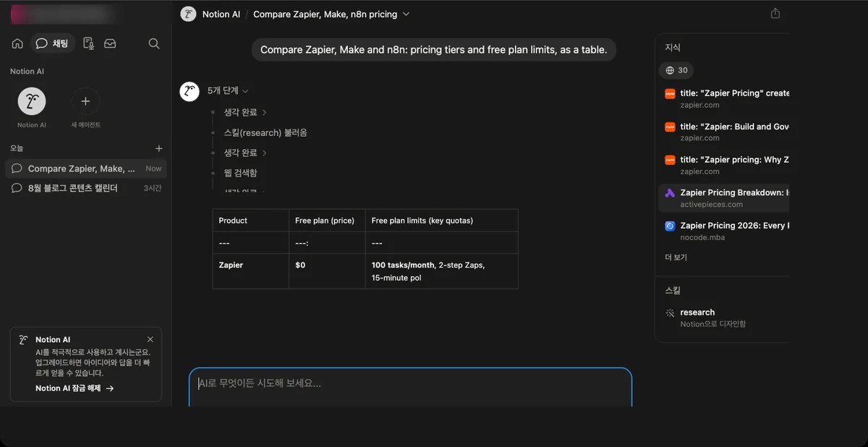Click the '스킬' section heading
868x447 pixels.
tap(673, 290)
